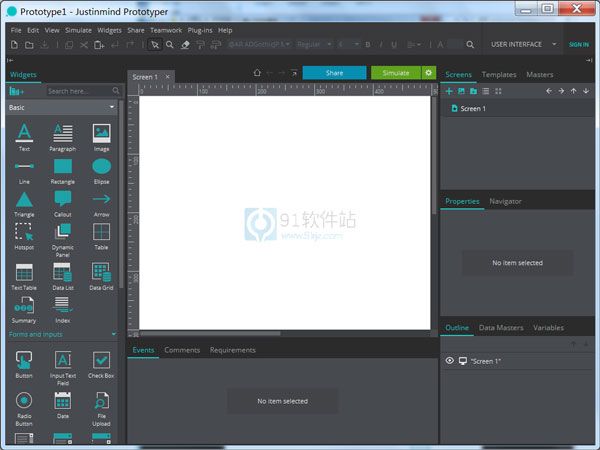Switch to the Templates tab

click(x=499, y=75)
